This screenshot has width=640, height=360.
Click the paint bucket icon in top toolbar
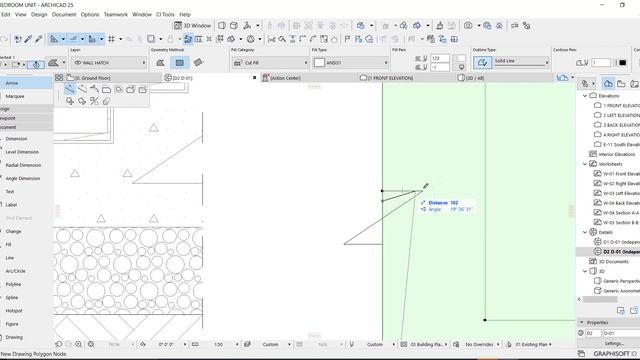[440, 25]
